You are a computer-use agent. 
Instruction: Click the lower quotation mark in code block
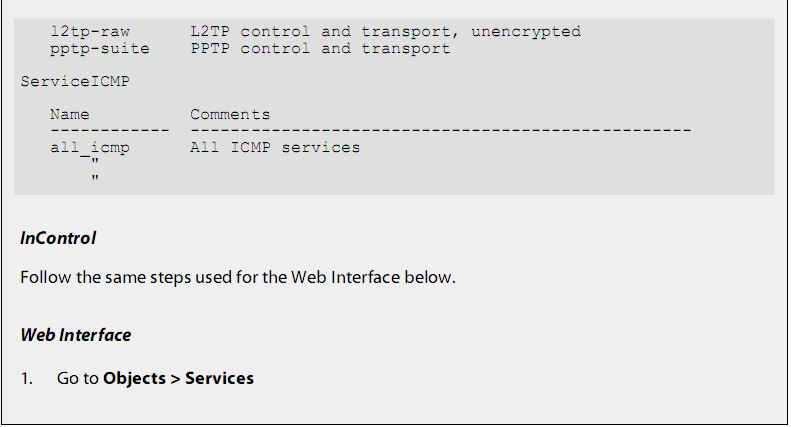[95, 177]
